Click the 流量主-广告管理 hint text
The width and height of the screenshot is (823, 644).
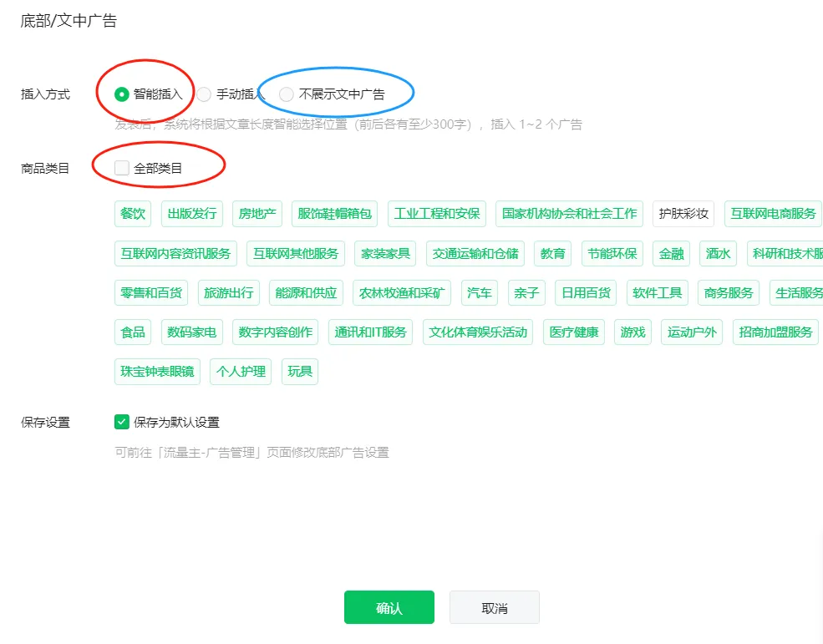252,453
